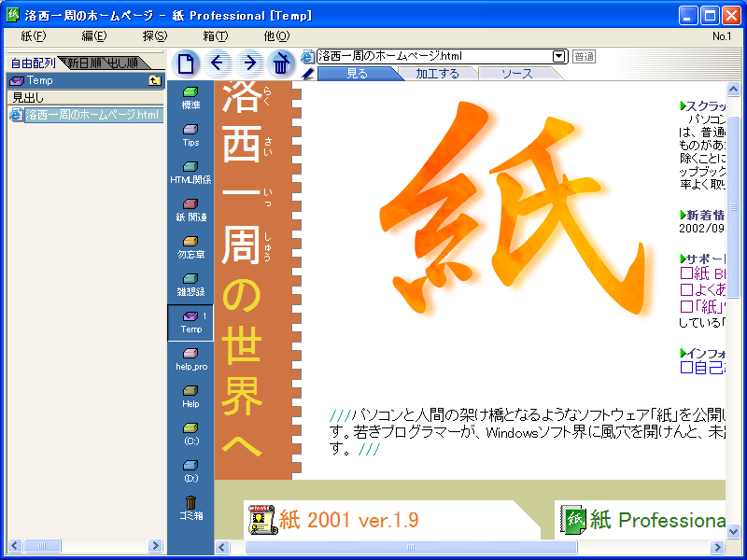Click the back arrow button
747x560 pixels.
218,63
